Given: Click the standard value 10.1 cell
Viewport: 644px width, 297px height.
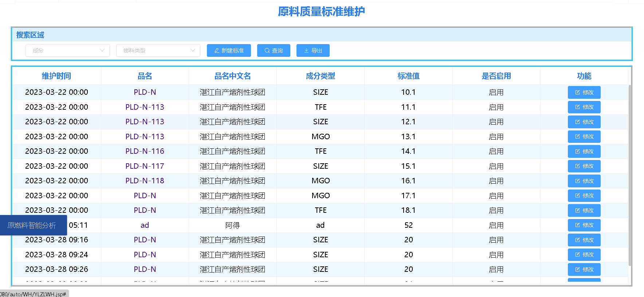Looking at the screenshot, I should click(408, 92).
